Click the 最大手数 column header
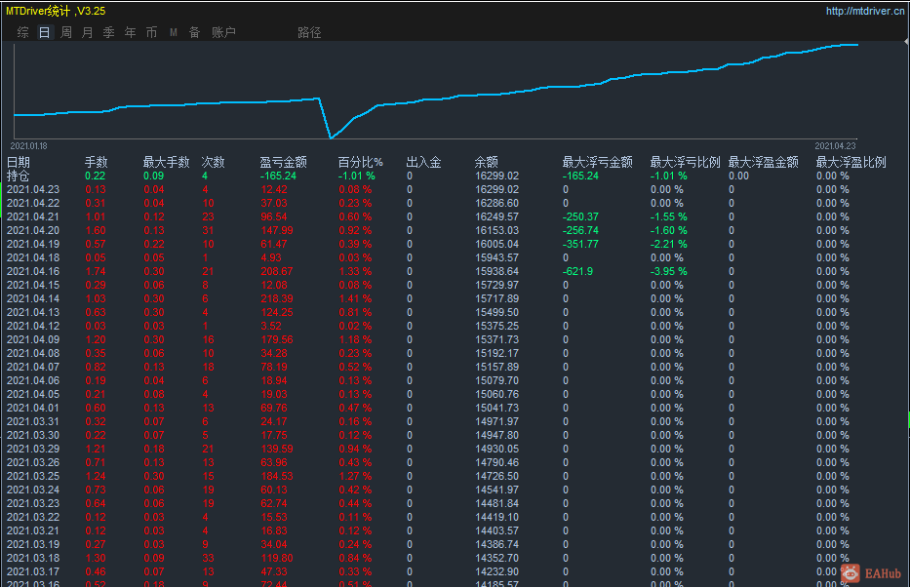 [x=166, y=162]
